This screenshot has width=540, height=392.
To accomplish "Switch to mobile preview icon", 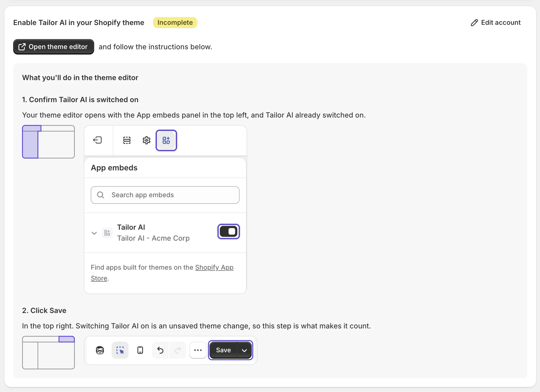I will tap(140, 350).
